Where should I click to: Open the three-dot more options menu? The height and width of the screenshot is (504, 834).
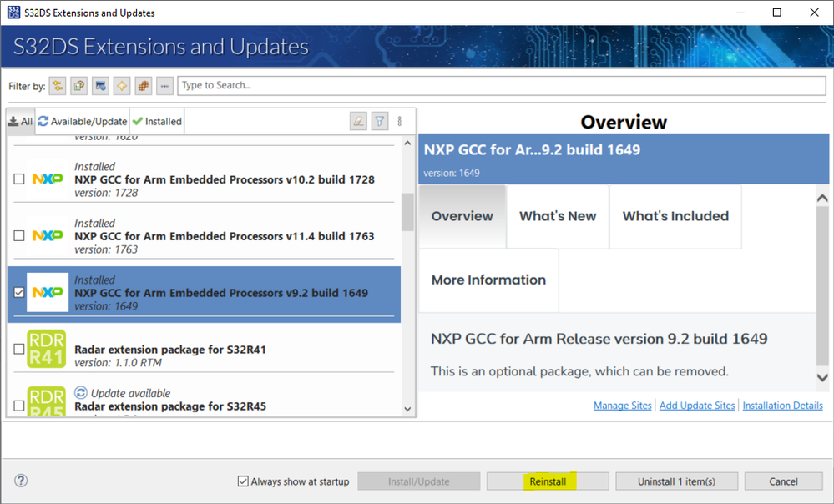pyautogui.click(x=400, y=121)
